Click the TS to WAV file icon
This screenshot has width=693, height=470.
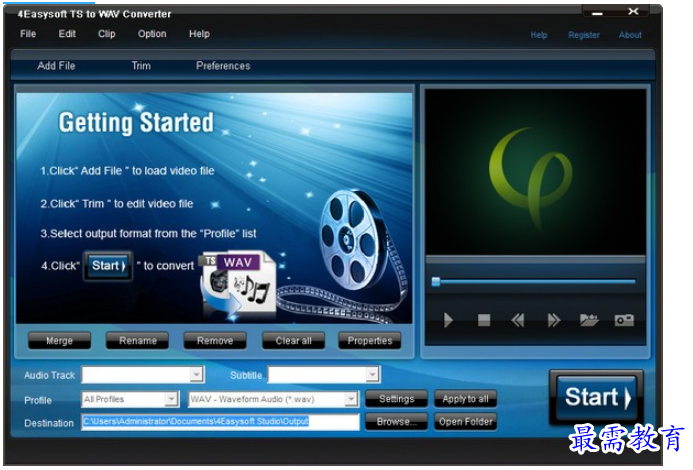click(x=239, y=285)
